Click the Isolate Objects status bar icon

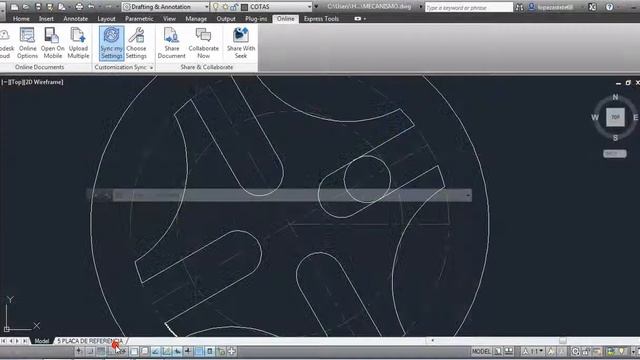tap(621, 351)
